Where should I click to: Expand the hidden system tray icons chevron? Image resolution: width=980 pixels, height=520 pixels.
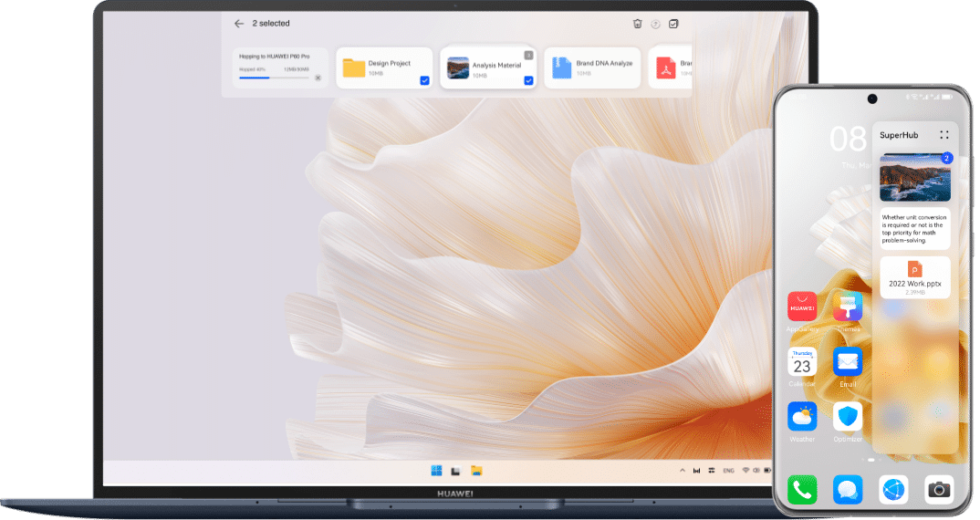click(682, 471)
